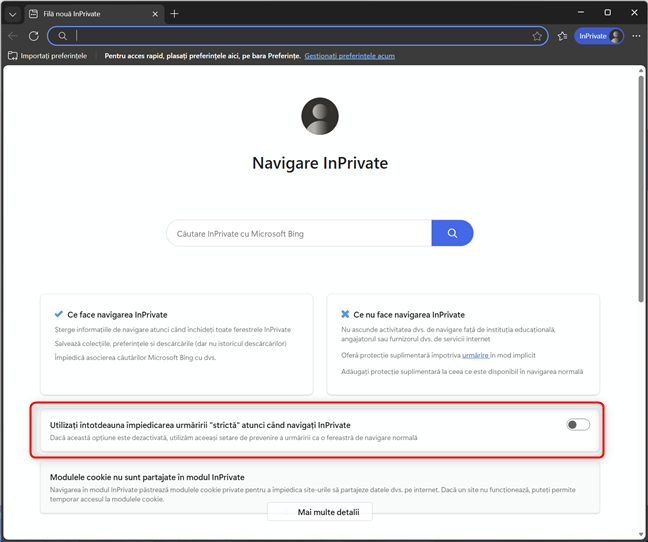Open the Settings and more menu
The height and width of the screenshot is (542, 648).
636,36
